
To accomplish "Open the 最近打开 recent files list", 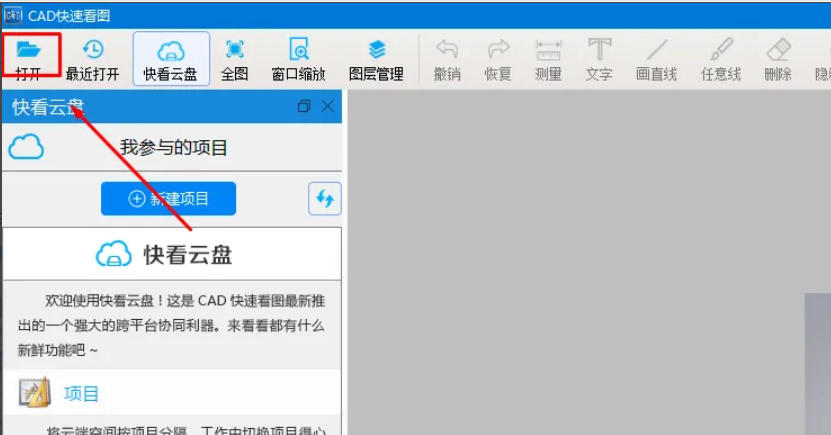I will 93,59.
